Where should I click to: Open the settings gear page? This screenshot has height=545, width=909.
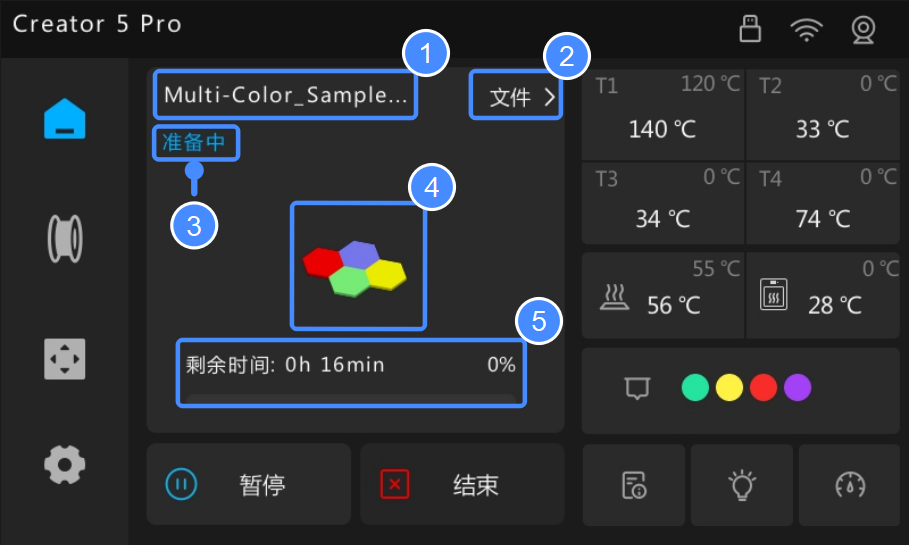pyautogui.click(x=64, y=464)
